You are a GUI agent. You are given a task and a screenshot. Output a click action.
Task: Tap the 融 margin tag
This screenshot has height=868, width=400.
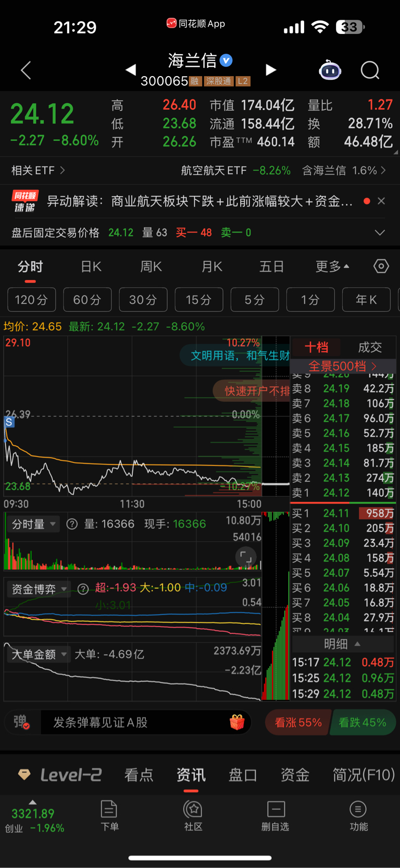pos(195,81)
